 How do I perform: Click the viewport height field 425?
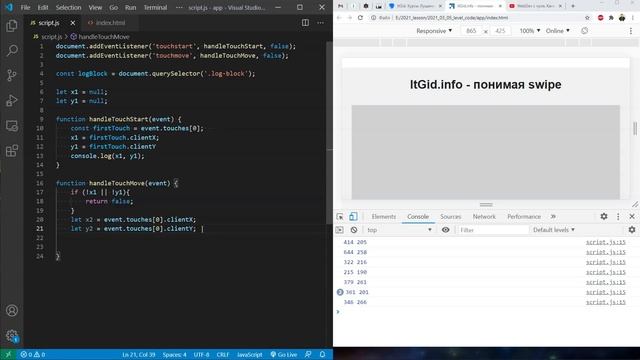tap(500, 31)
